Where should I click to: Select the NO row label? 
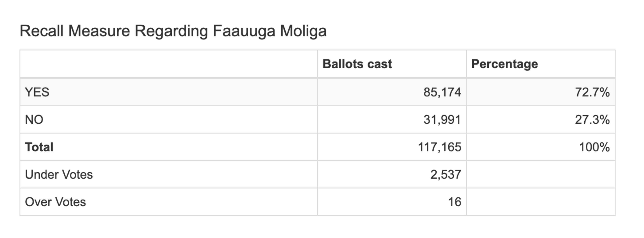[34, 120]
